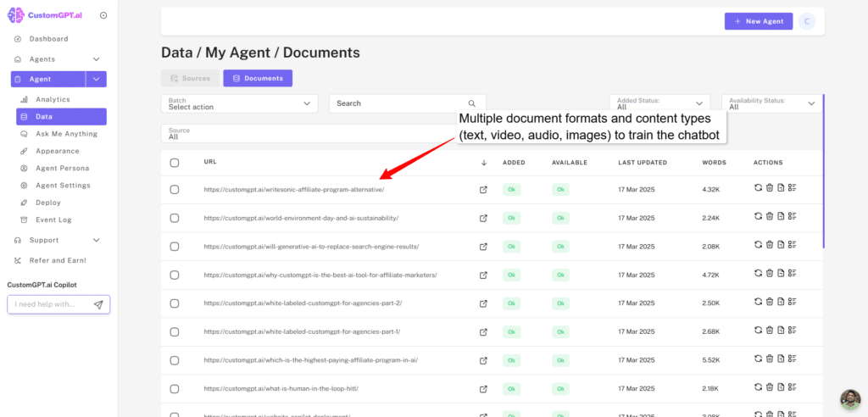View file for white-labeled-customgpt-for-agencies-part-1

coord(781,330)
